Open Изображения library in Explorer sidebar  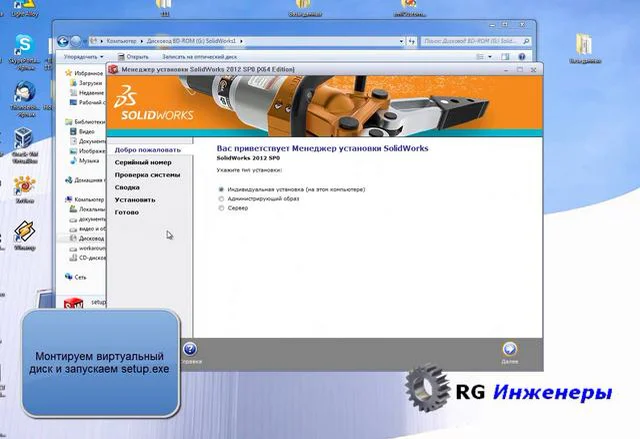[92, 151]
